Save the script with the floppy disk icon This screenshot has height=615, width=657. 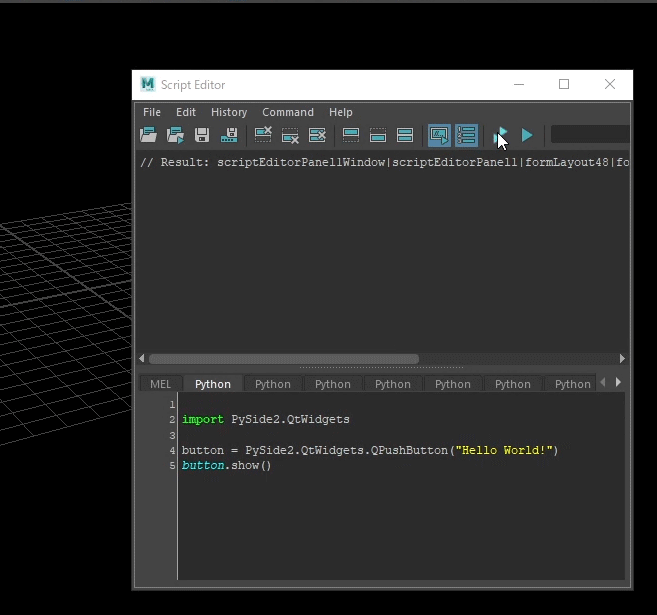tap(202, 135)
